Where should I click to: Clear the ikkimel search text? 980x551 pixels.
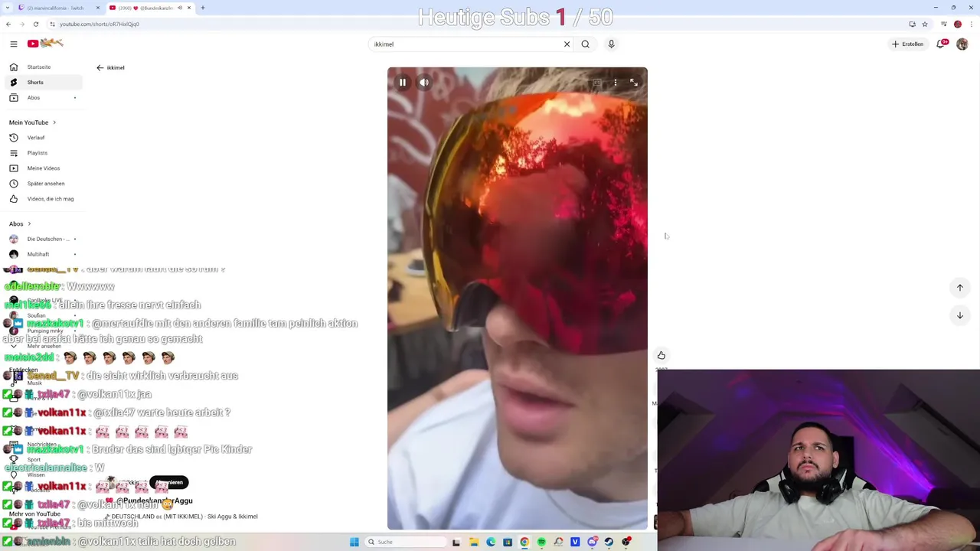567,44
